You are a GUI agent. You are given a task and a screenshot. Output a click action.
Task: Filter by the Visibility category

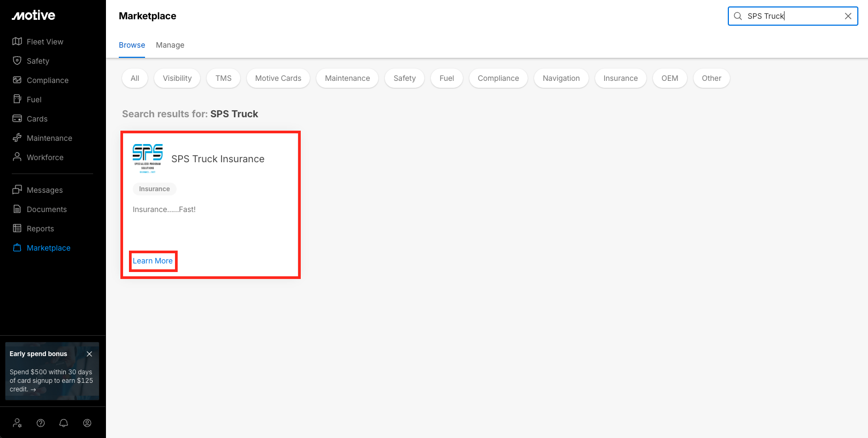point(177,78)
